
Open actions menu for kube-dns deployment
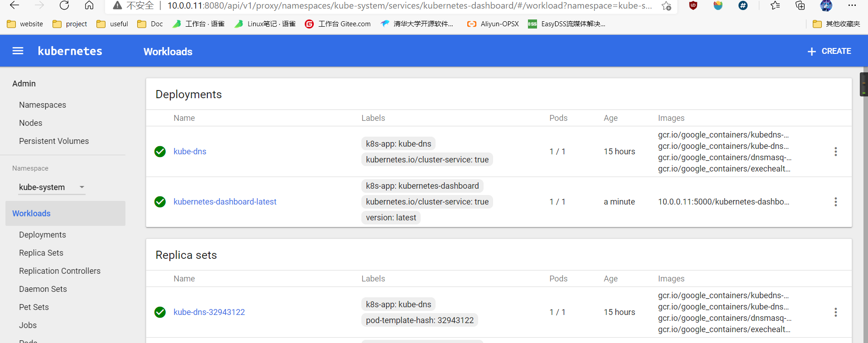tap(836, 152)
